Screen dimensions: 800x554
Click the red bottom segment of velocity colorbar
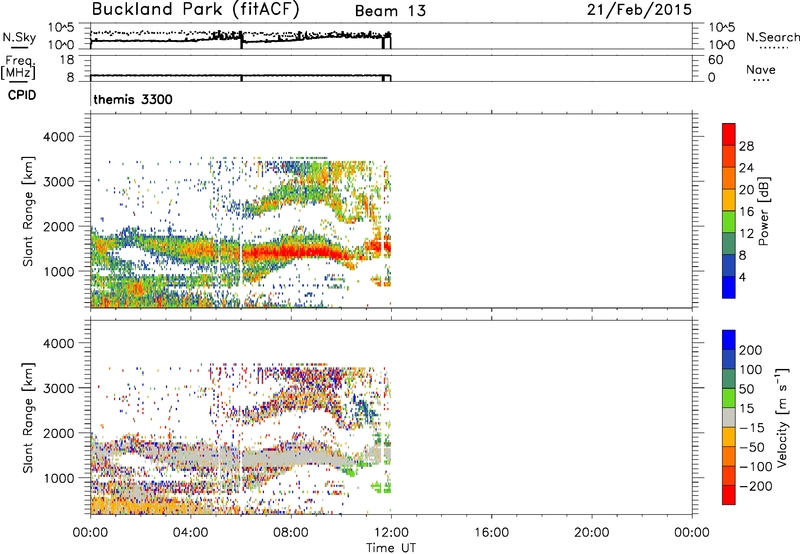point(729,495)
